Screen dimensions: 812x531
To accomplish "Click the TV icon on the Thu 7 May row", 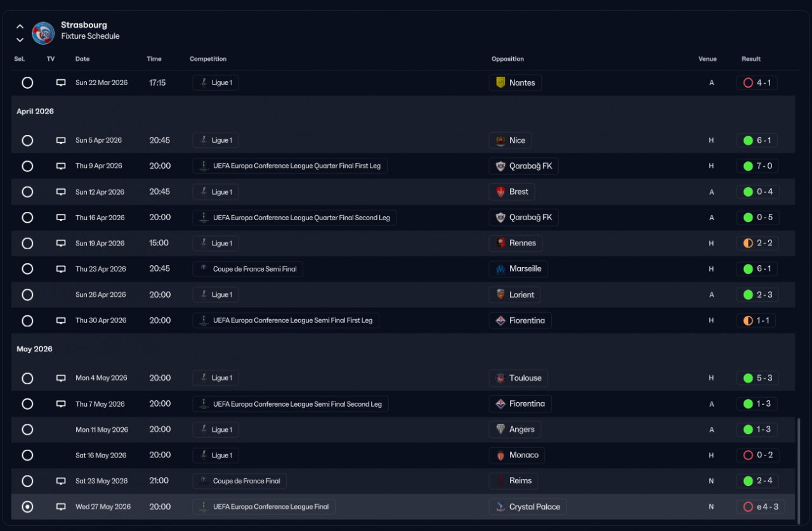I will (61, 403).
